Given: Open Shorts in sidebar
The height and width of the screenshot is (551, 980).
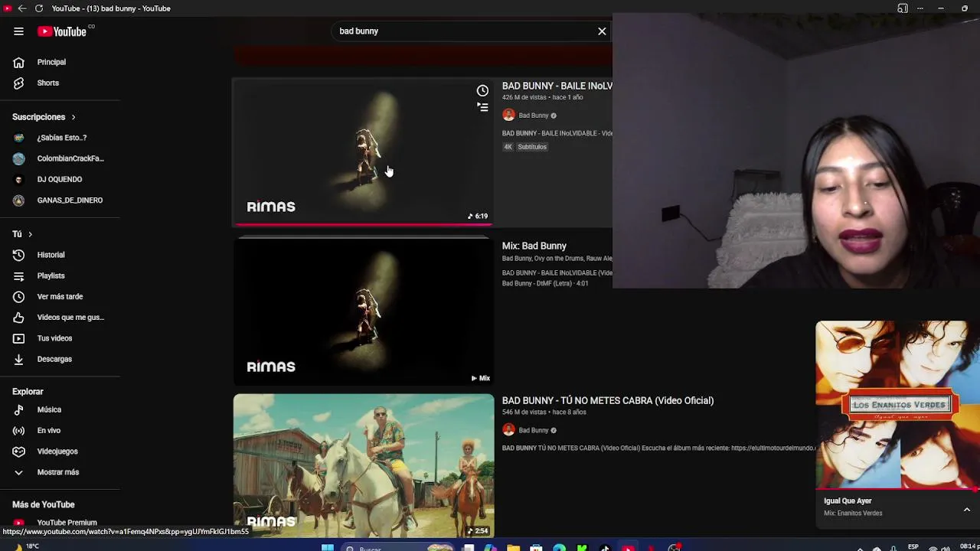Looking at the screenshot, I should tap(60, 83).
